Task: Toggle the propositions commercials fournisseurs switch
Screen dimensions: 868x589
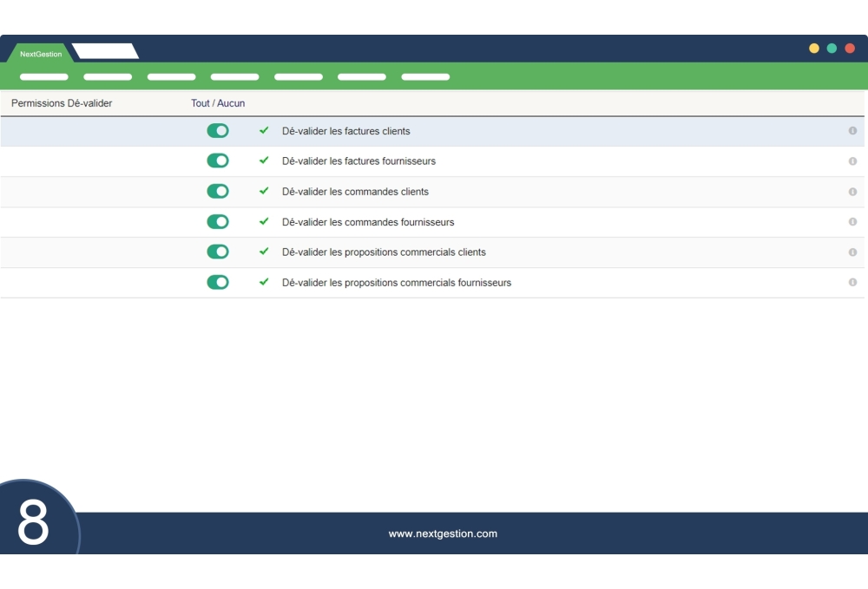Action: coord(218,282)
